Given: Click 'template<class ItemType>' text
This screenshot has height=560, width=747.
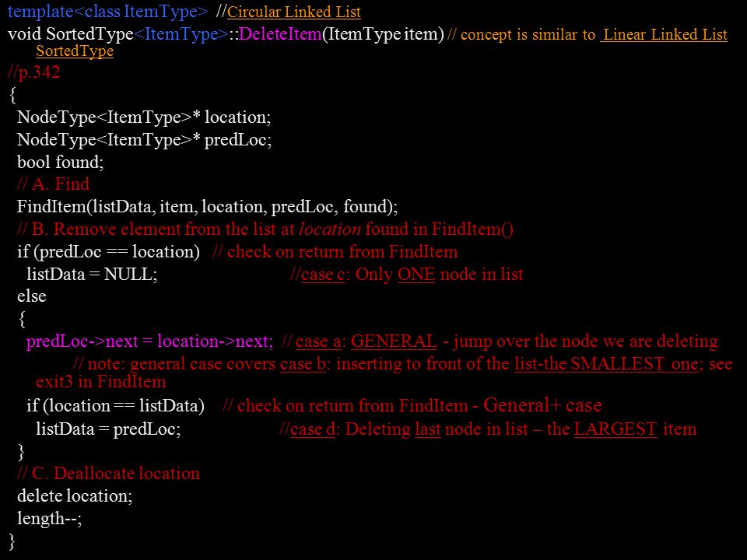Looking at the screenshot, I should [107, 12].
